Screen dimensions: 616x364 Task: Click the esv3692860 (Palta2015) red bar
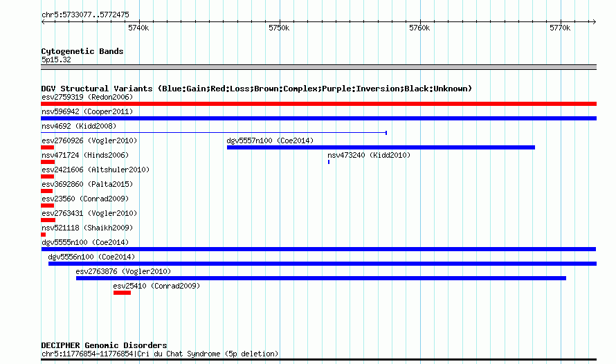pyautogui.click(x=47, y=191)
